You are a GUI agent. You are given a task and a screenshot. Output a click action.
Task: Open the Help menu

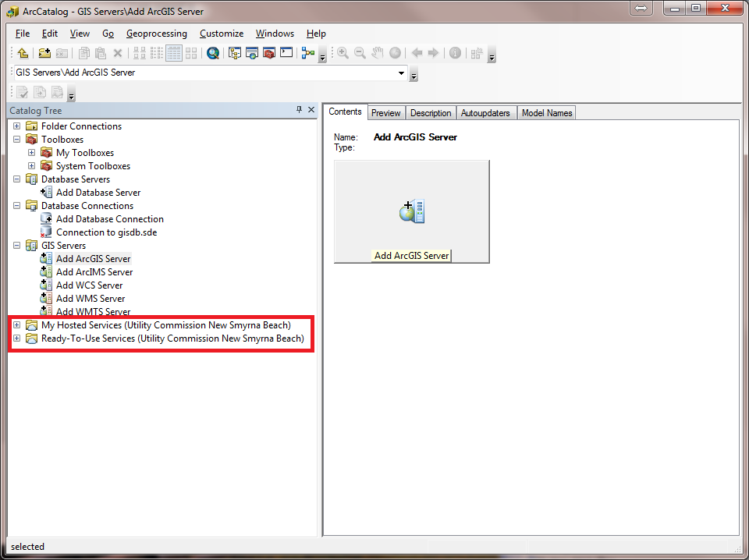coord(316,34)
